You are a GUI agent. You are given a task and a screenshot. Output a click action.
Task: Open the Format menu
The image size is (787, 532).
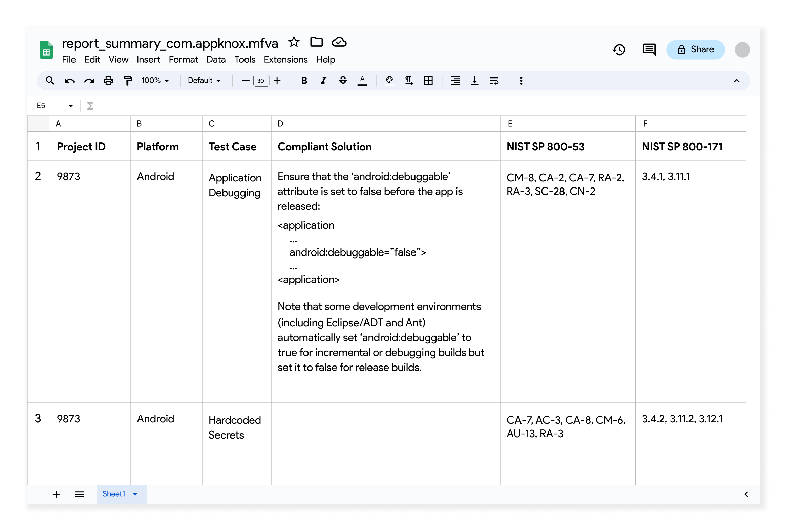click(x=183, y=59)
